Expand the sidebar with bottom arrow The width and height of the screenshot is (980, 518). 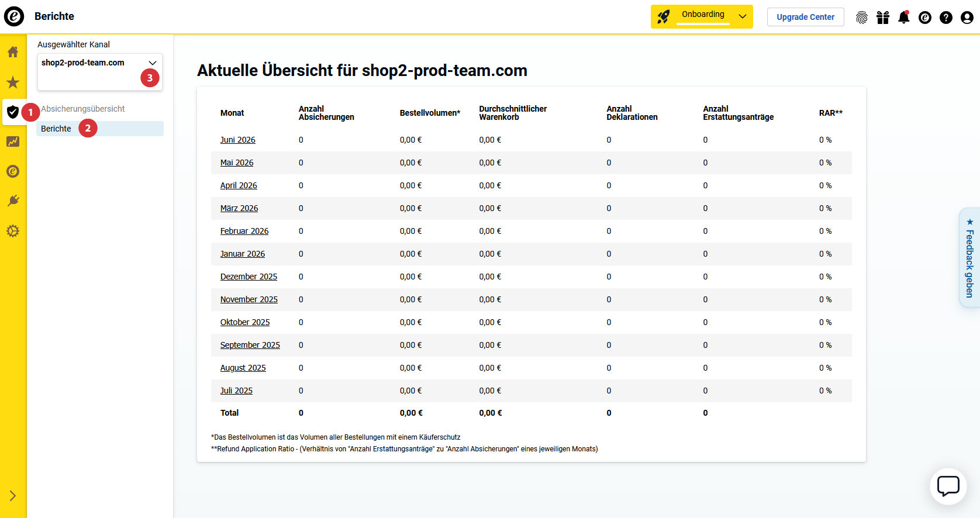(13, 496)
